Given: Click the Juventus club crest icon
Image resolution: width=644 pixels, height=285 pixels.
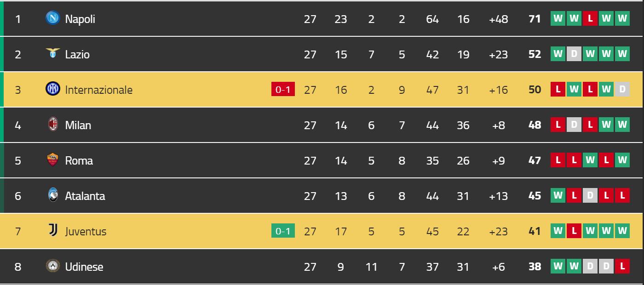Looking at the screenshot, I should click(53, 231).
